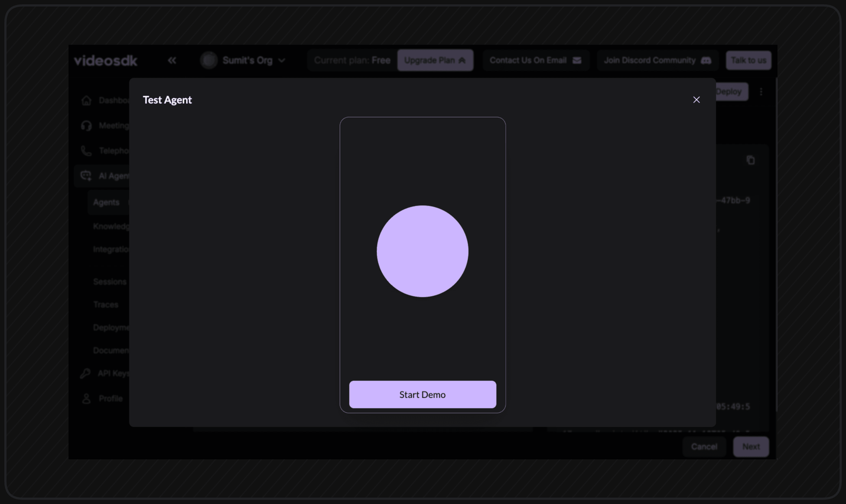Select the Profile person icon
846x504 pixels.
[86, 398]
